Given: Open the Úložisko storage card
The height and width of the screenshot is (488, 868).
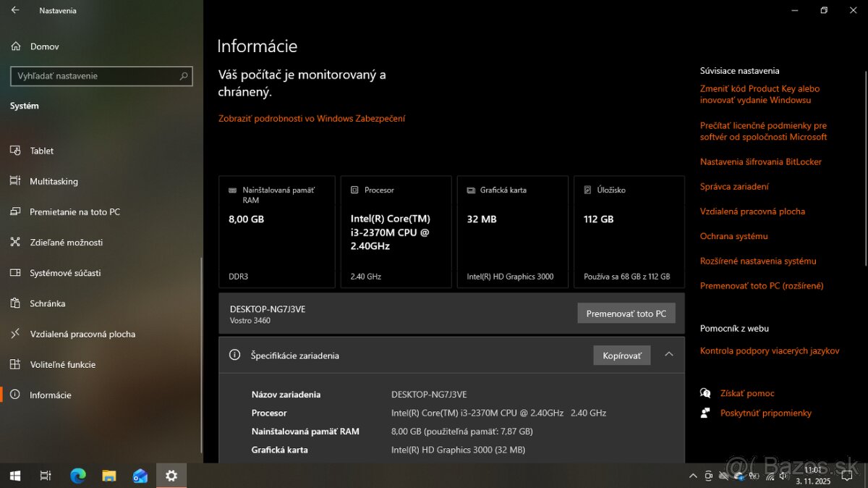Looking at the screenshot, I should coord(629,232).
